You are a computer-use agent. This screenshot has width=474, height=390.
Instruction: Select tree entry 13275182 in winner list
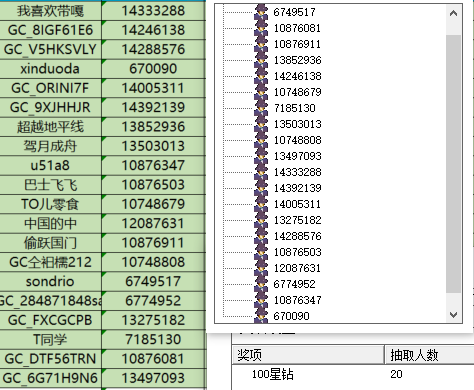pyautogui.click(x=297, y=220)
